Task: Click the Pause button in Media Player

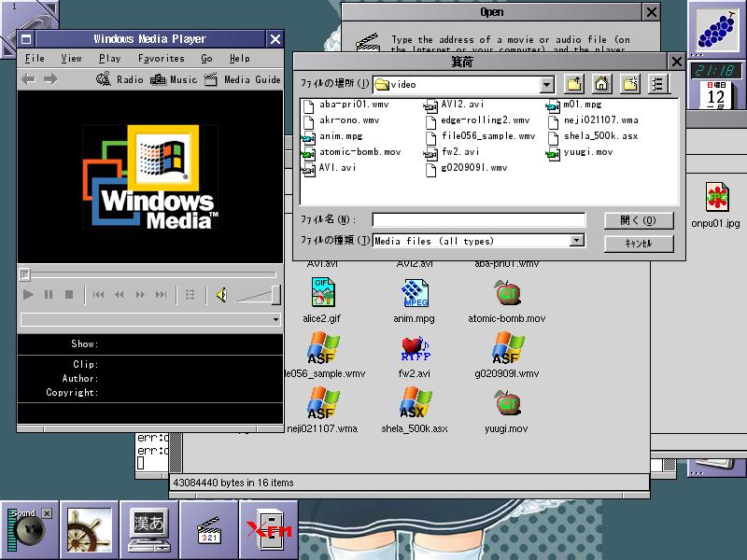Action: 49,295
